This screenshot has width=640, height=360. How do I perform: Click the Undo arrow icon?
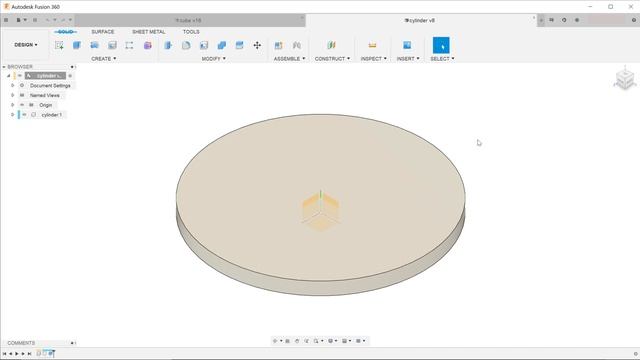click(47, 20)
